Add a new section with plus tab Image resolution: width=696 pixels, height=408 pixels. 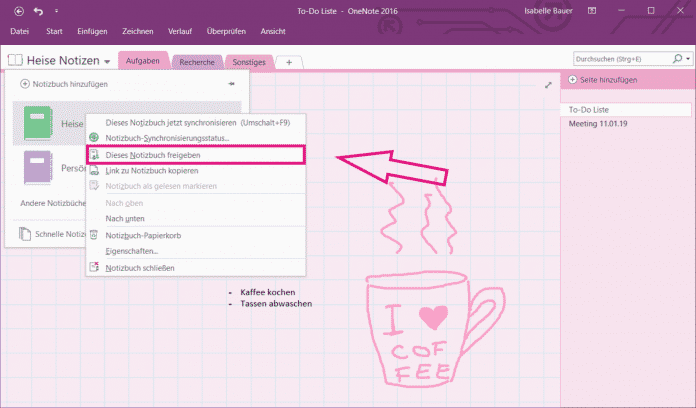tap(289, 62)
